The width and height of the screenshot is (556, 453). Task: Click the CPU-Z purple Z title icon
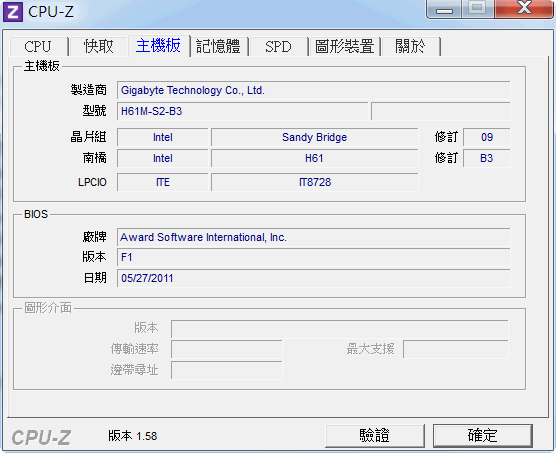click(12, 11)
